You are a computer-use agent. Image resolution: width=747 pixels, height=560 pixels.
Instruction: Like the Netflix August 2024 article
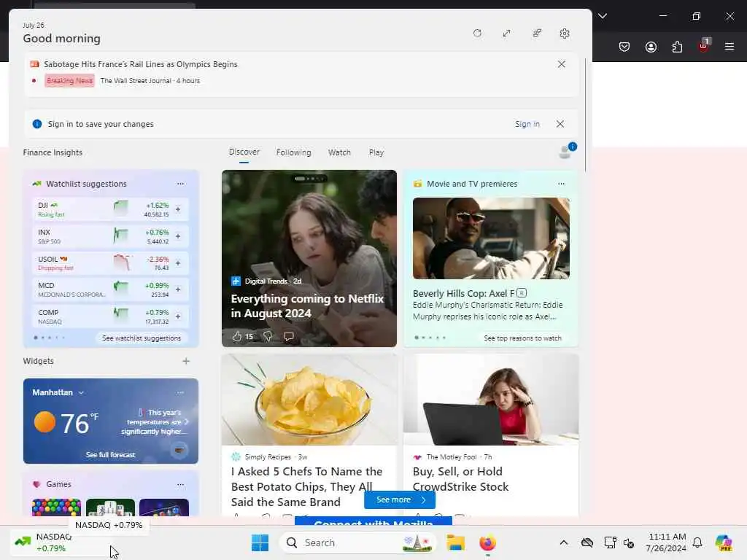(237, 336)
